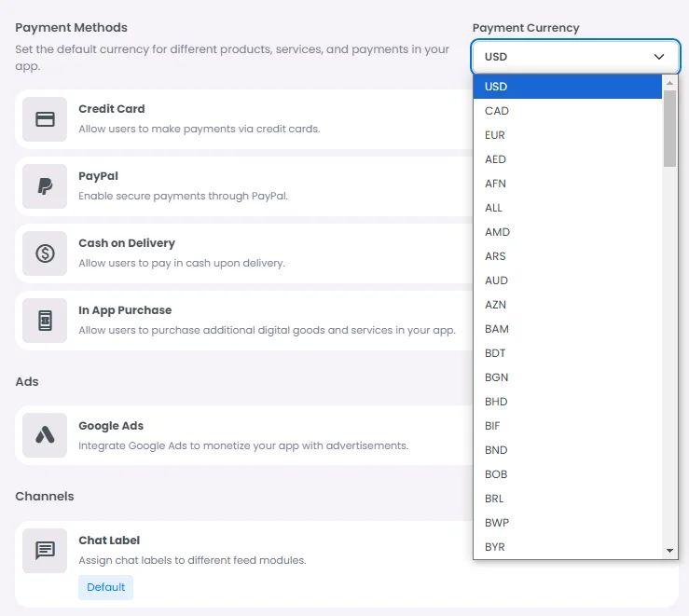Image resolution: width=689 pixels, height=616 pixels.
Task: Click the scrollbar up arrow in list
Action: pos(669,83)
